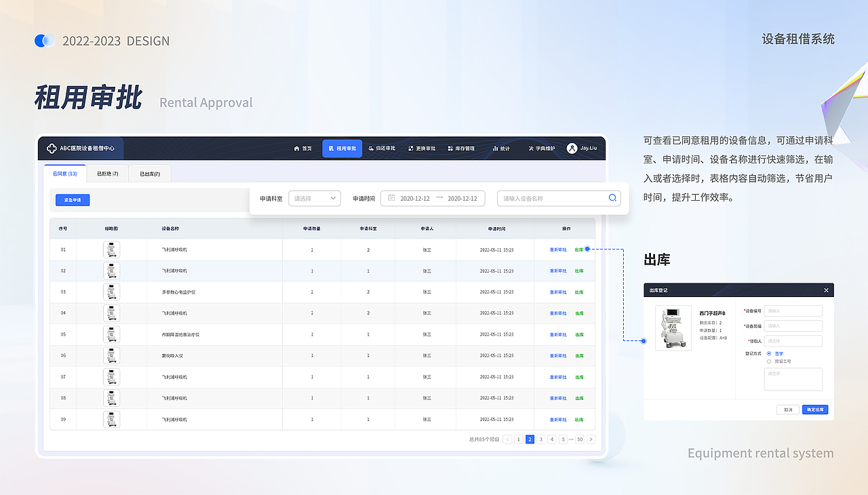The height and width of the screenshot is (495, 868).
Task: Expand the 申请科室 dropdown
Action: (x=315, y=199)
